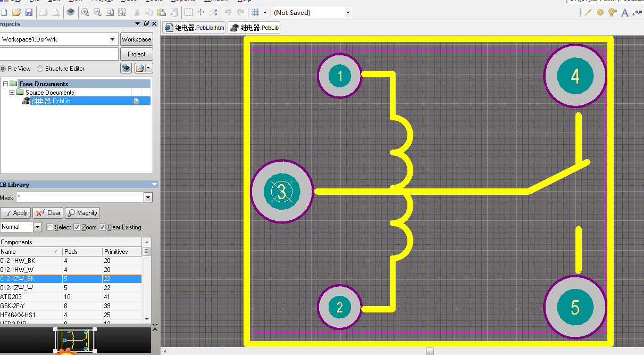Click the Workspace button
The height and width of the screenshot is (355, 644).
click(x=136, y=39)
